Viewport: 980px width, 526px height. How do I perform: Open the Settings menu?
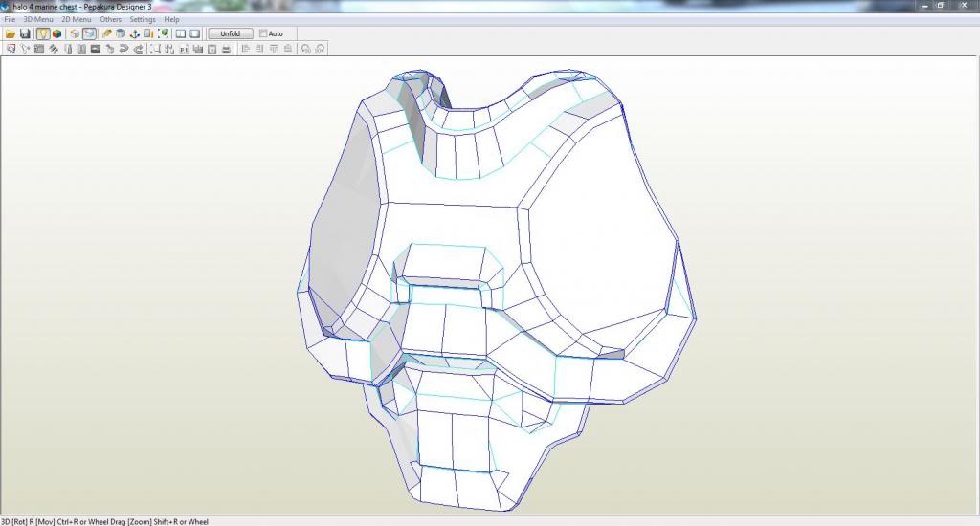pos(143,19)
